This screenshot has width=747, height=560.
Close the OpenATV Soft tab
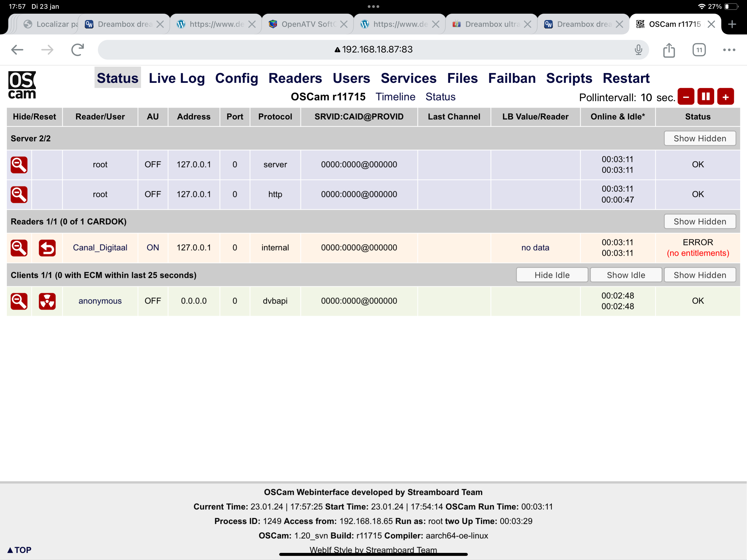pos(344,24)
